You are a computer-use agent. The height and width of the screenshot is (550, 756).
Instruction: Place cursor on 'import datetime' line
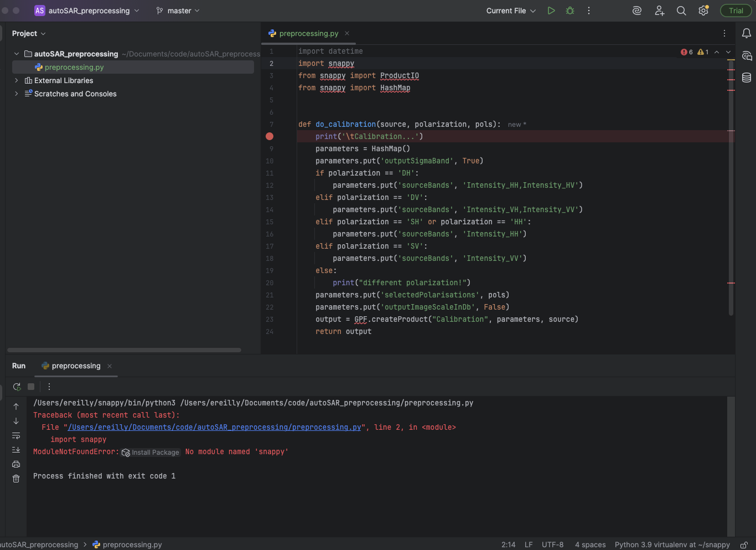[330, 51]
